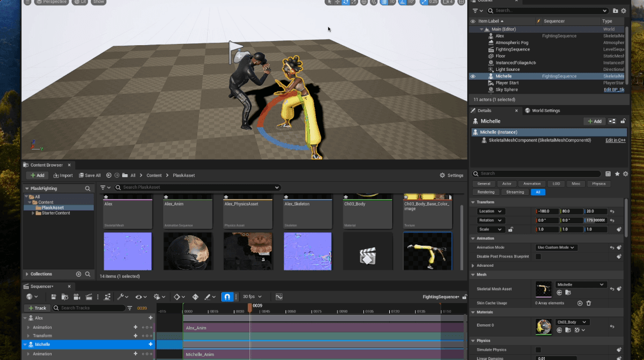Toggle the Scale lock ratio icon

pos(511,229)
